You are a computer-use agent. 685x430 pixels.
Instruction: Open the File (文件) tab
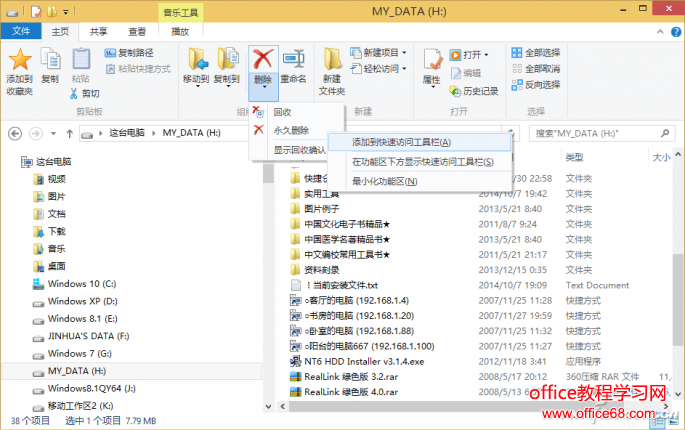pos(21,31)
